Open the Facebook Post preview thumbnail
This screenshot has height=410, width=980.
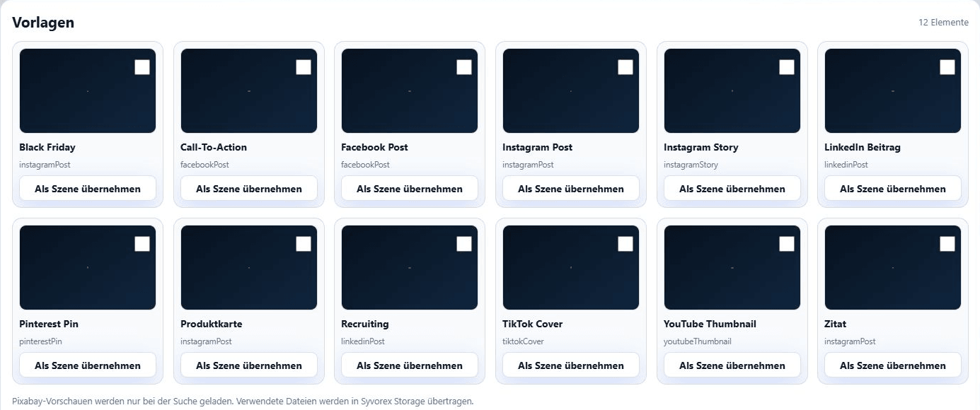click(410, 90)
